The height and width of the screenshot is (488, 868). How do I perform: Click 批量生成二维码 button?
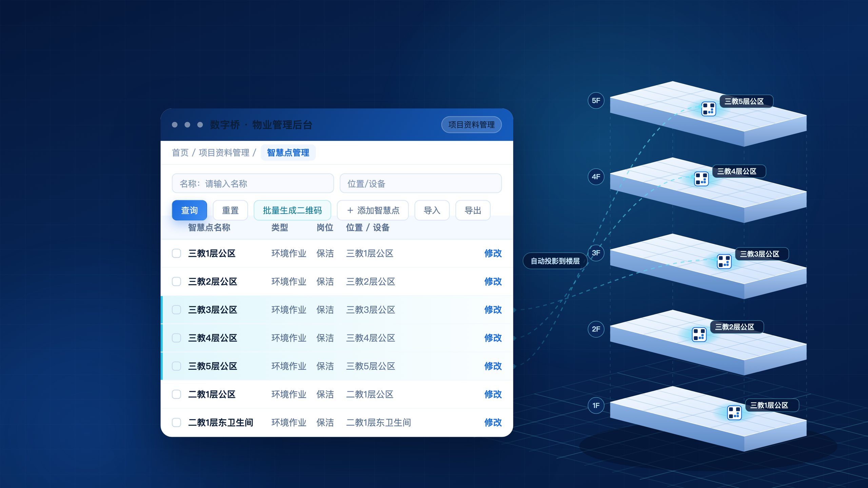click(x=292, y=210)
